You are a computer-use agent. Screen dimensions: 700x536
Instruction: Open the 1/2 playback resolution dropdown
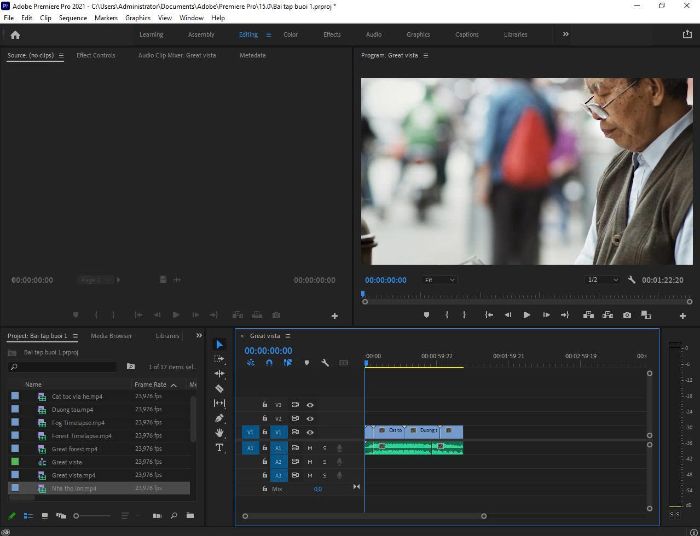click(x=602, y=280)
